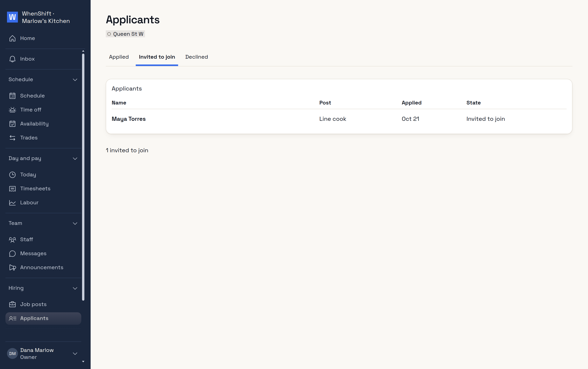The image size is (588, 369).
Task: Open Time off via the sunrise icon
Action: [x=12, y=110]
